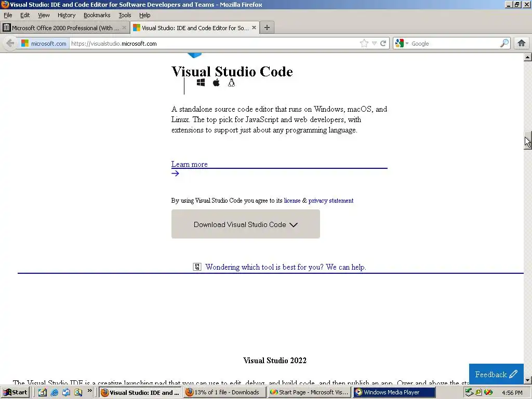Open 'Wondering which tool is best for you' link

[x=286, y=267]
